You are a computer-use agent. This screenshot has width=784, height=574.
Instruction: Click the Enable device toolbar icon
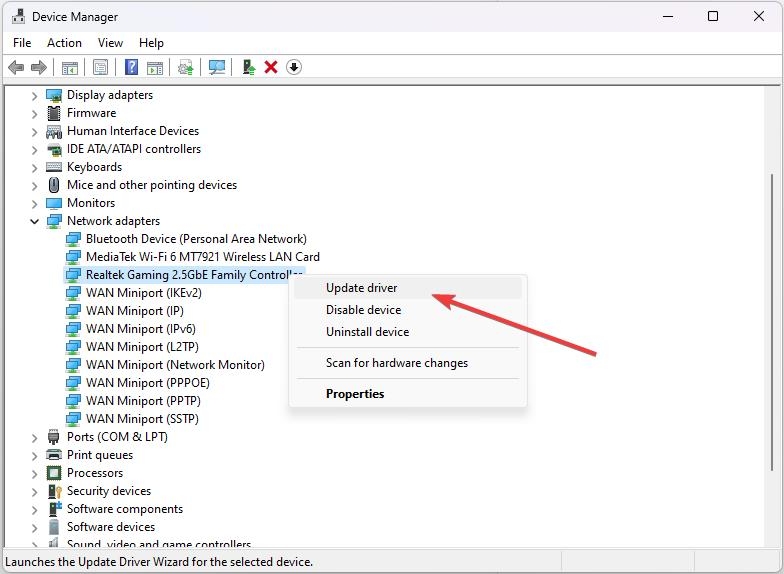248,67
